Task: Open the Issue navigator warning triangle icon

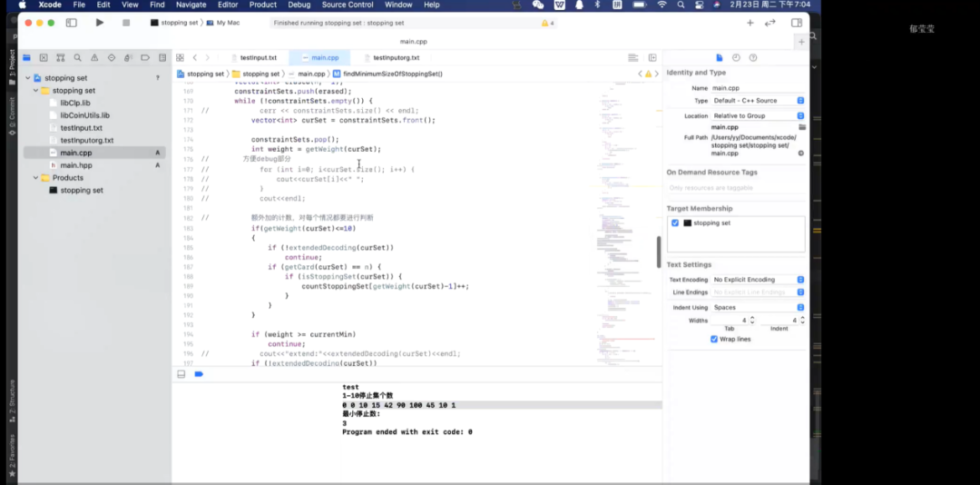Action: [94, 58]
